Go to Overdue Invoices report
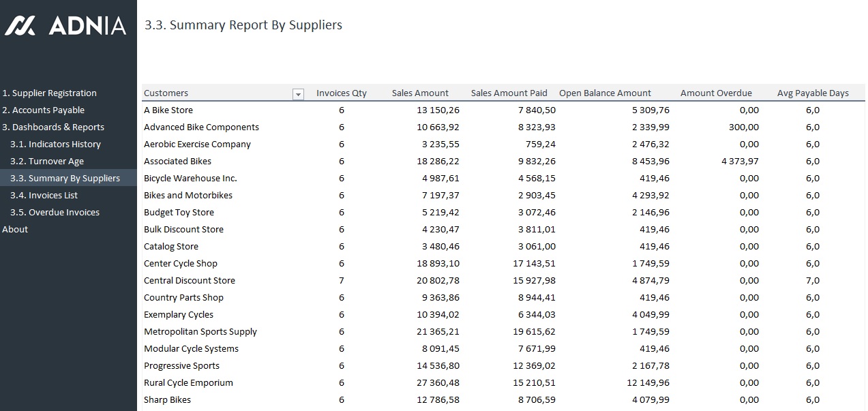Viewport: 868px width, 411px height. (55, 213)
